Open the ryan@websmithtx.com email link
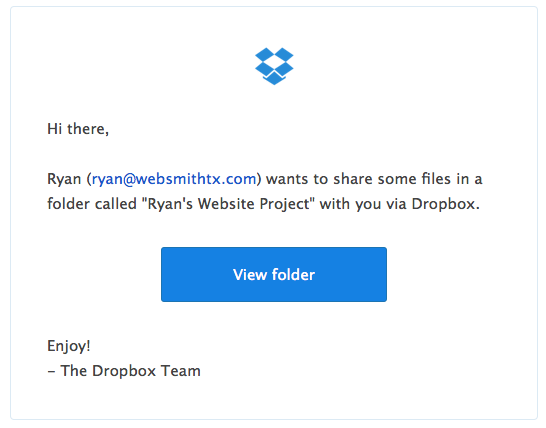The image size is (546, 428). tap(174, 179)
